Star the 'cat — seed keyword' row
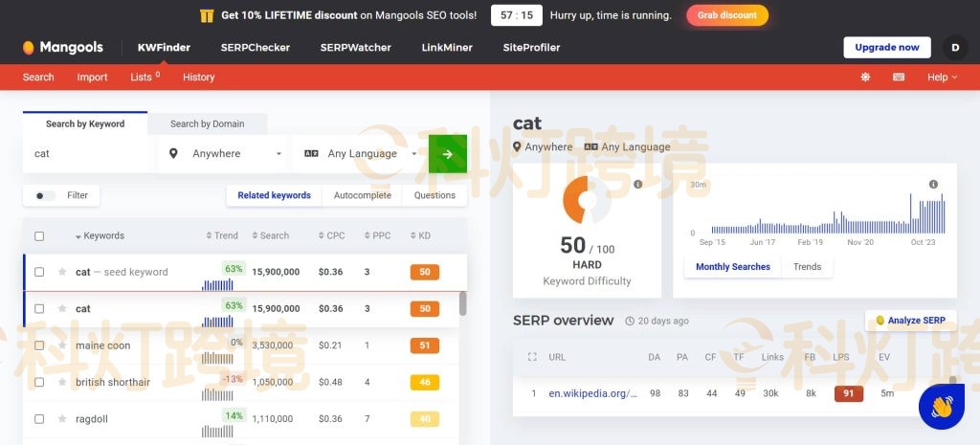 coord(62,272)
